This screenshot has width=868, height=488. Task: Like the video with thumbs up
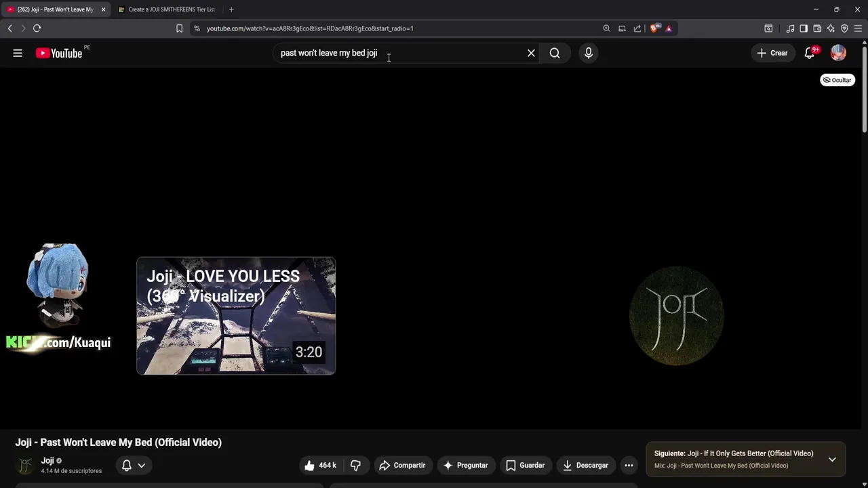click(x=320, y=465)
